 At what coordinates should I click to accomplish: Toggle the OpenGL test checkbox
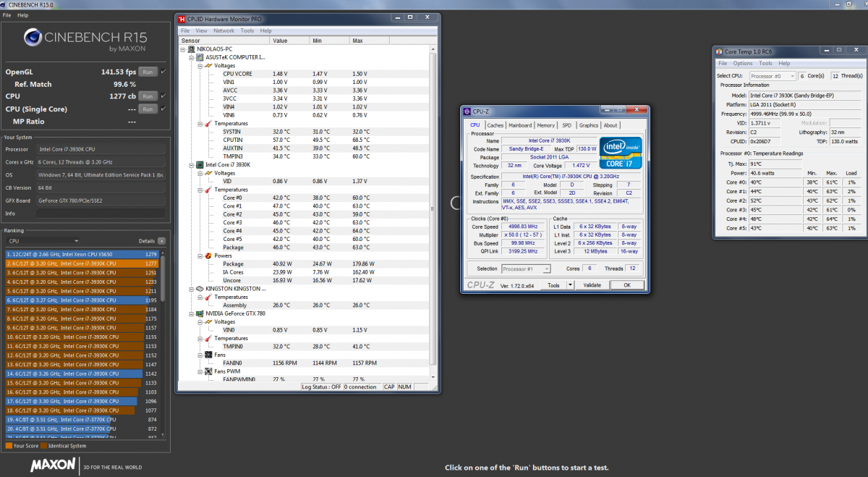163,72
